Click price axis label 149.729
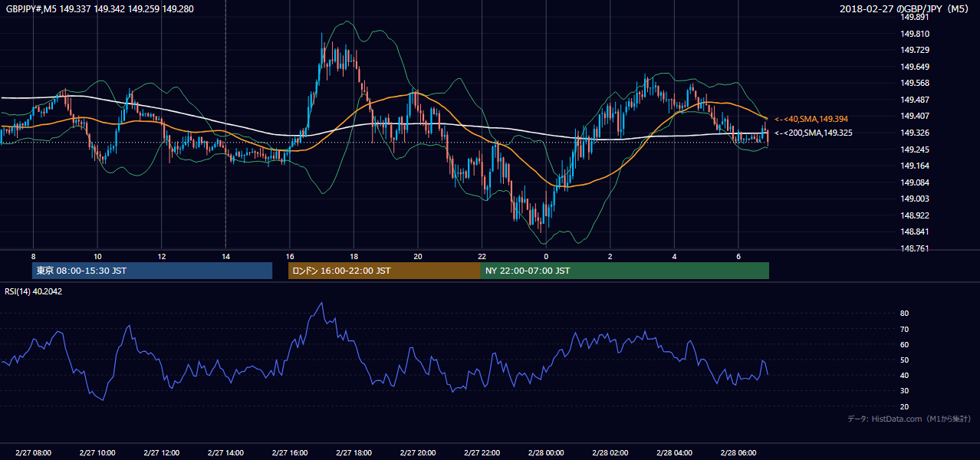980x460 pixels. pos(915,50)
